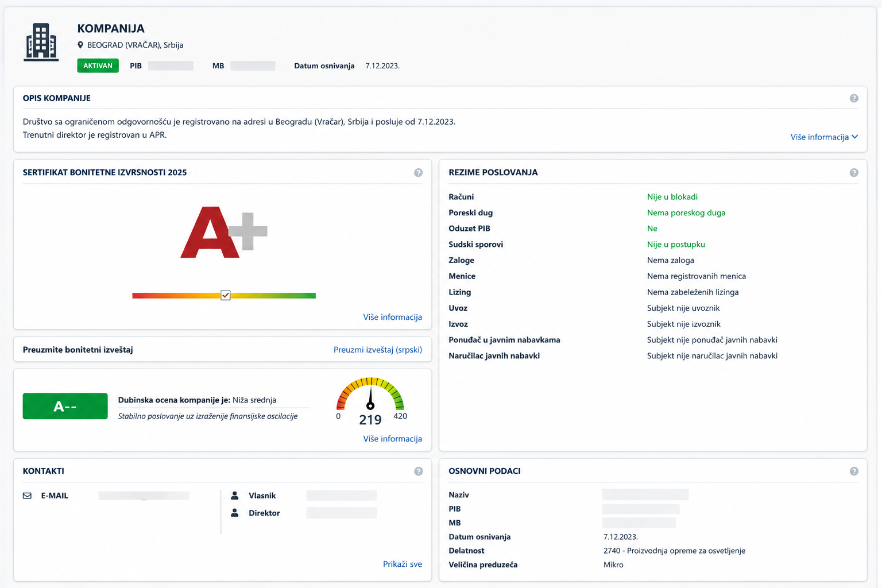Image resolution: width=882 pixels, height=588 pixels.
Task: Click date 7.12.2023. in Osnovni podaci
Action: point(621,537)
